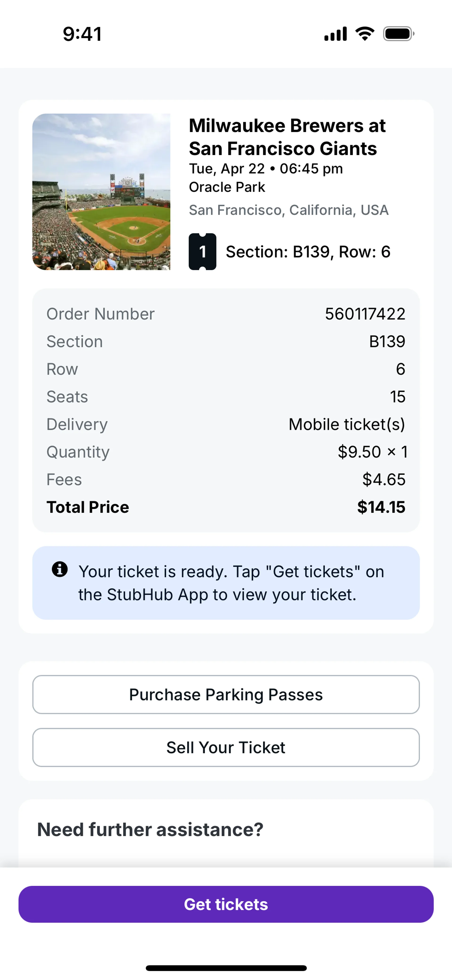This screenshot has height=980, width=452.
Task: Tap the Oracle Park venue name
Action: (x=227, y=187)
